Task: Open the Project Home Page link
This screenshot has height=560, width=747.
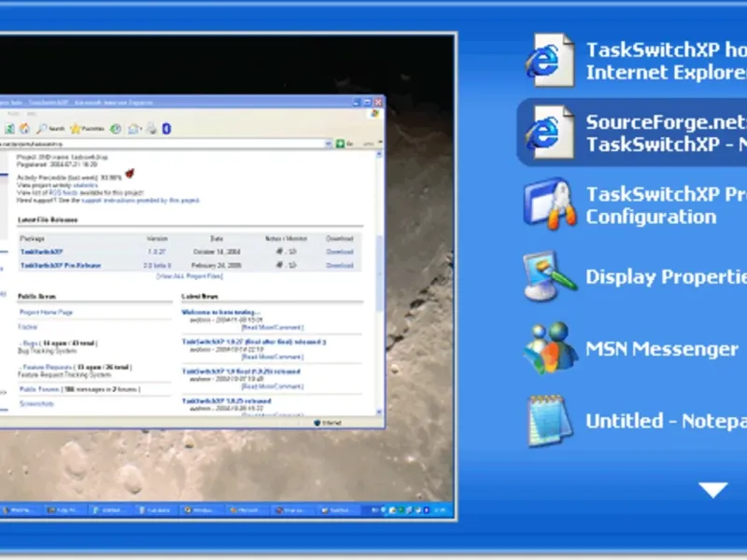Action: click(46, 313)
